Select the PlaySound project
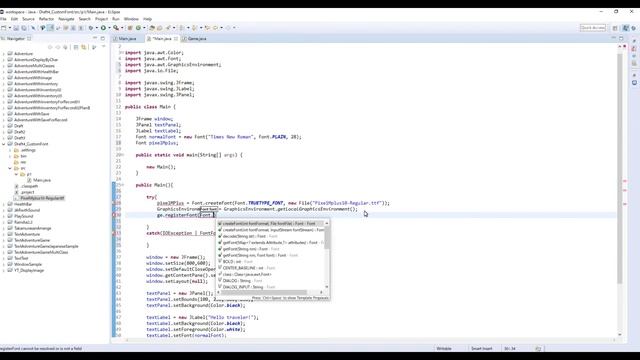 pos(23,216)
